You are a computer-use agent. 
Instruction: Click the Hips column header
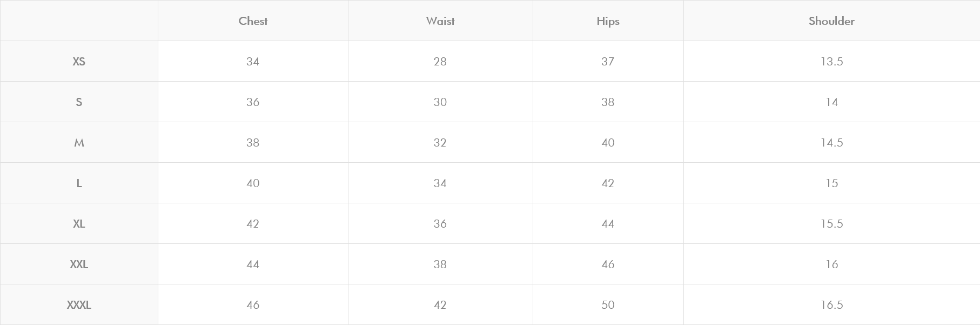click(x=608, y=21)
